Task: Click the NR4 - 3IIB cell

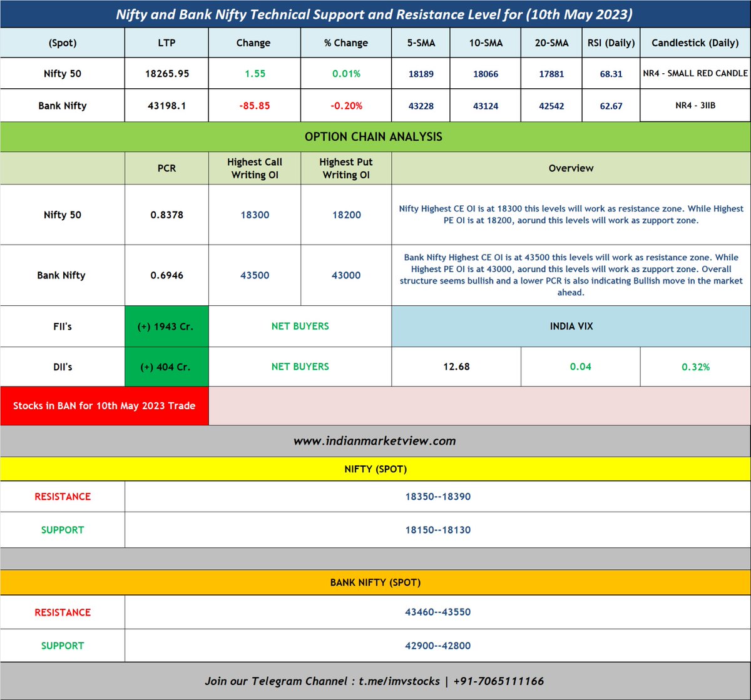Action: 695,106
